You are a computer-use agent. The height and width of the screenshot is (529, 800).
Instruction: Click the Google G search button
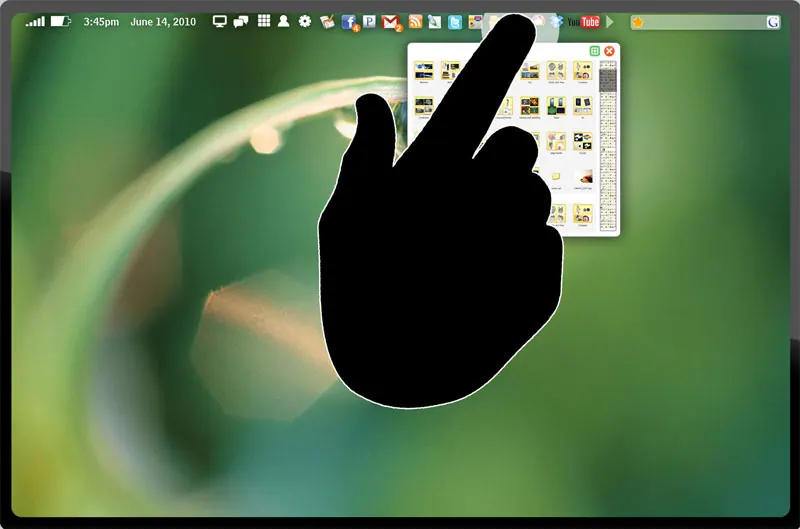[x=772, y=22]
